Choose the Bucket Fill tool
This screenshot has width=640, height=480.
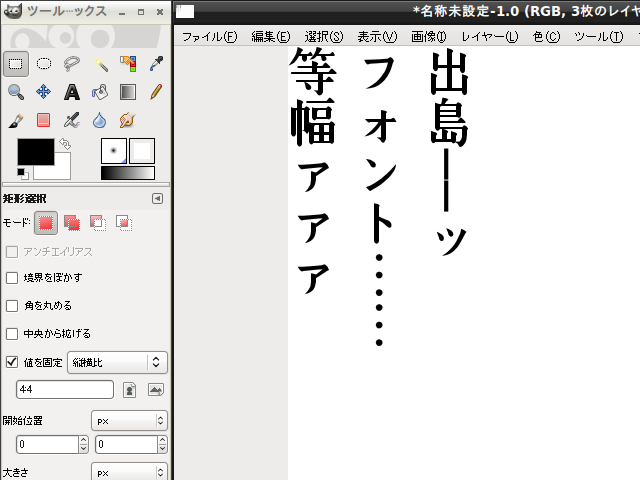coord(100,92)
